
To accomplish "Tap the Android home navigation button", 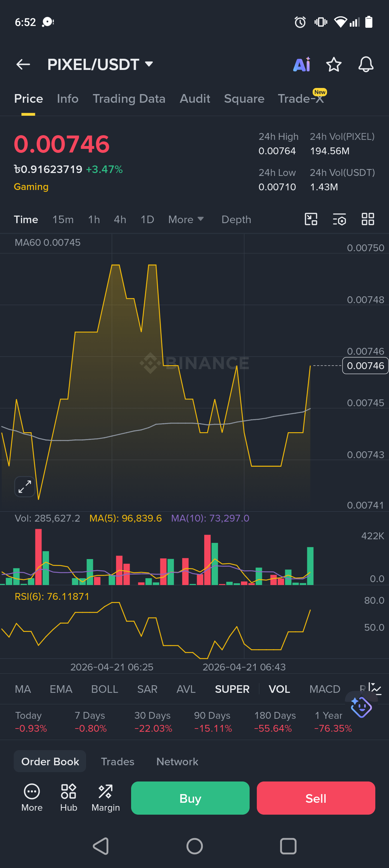I will 194,846.
